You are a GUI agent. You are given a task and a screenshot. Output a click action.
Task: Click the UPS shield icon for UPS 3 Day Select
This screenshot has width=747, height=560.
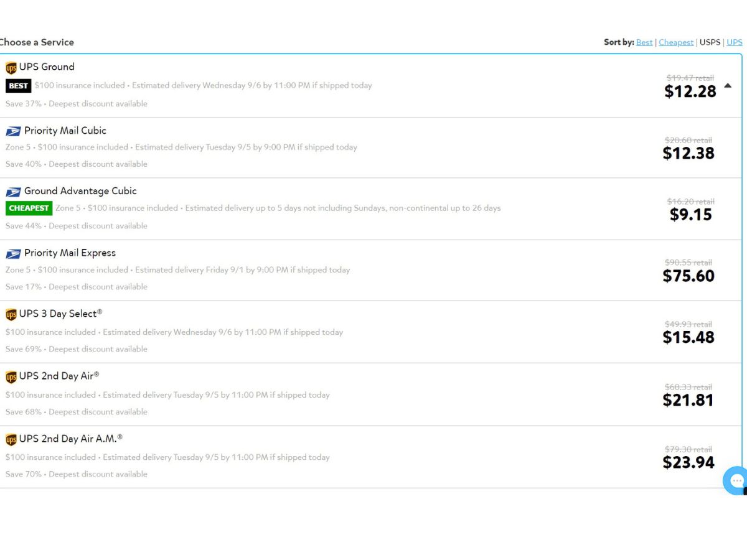(11, 314)
